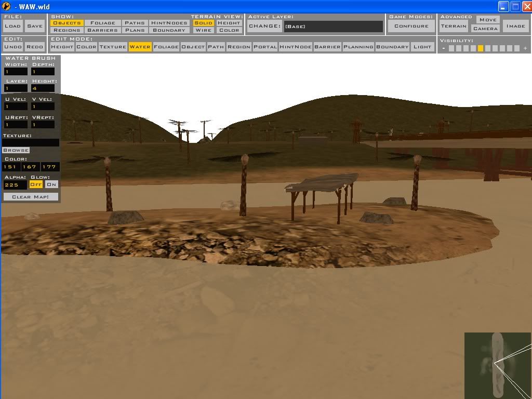Open Game Modes Configure
Screen dimensions: 532x399
[411, 26]
